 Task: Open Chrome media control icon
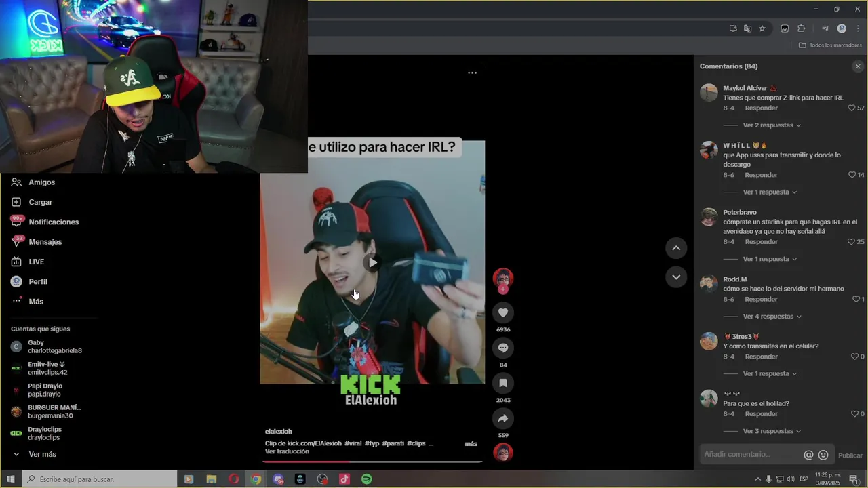coord(825,28)
